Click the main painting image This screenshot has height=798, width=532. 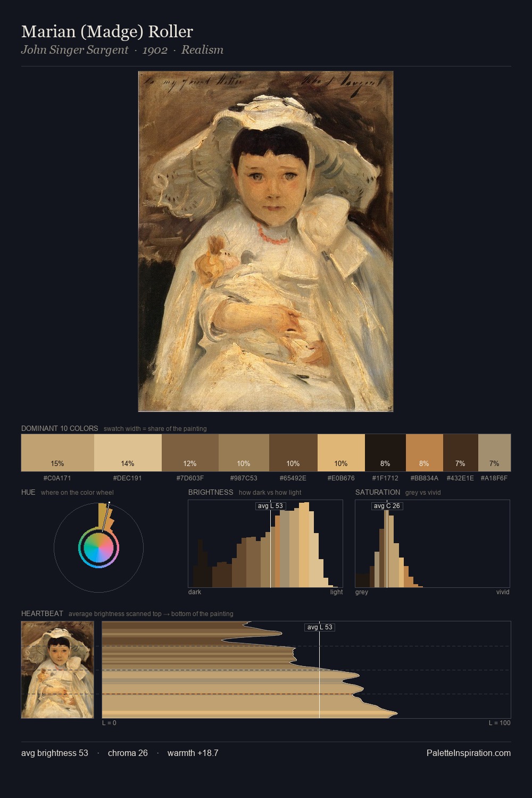click(x=265, y=242)
